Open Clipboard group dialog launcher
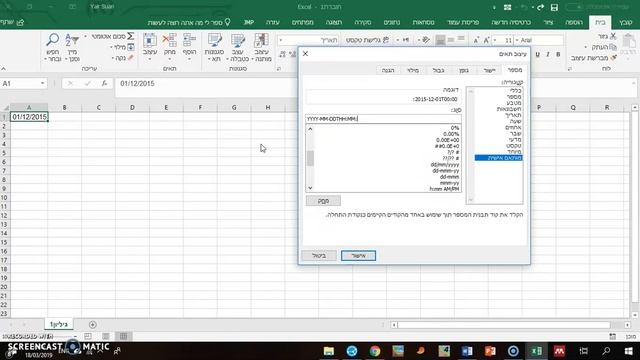This screenshot has width=640, height=360. 570,69
